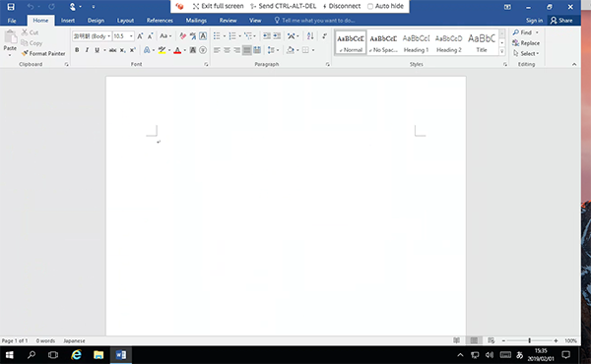The width and height of the screenshot is (591, 364).
Task: Increase paragraph indent
Action: [277, 36]
